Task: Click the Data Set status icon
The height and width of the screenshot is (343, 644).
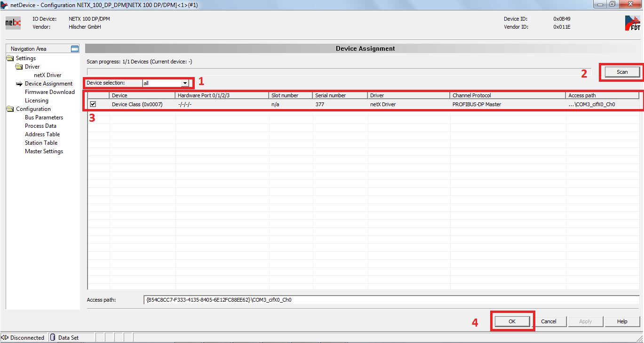Action: (53, 337)
